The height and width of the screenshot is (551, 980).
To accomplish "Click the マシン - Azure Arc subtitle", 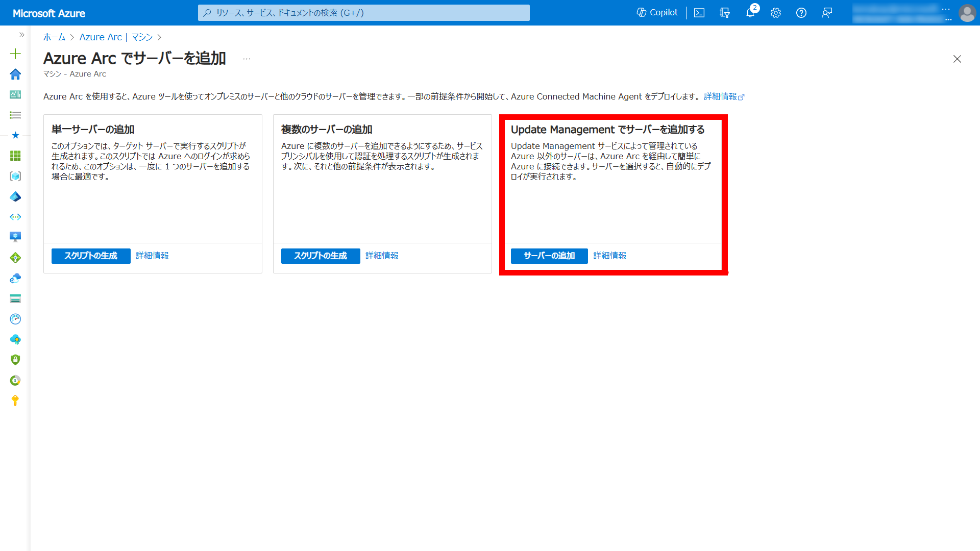I will [x=75, y=74].
